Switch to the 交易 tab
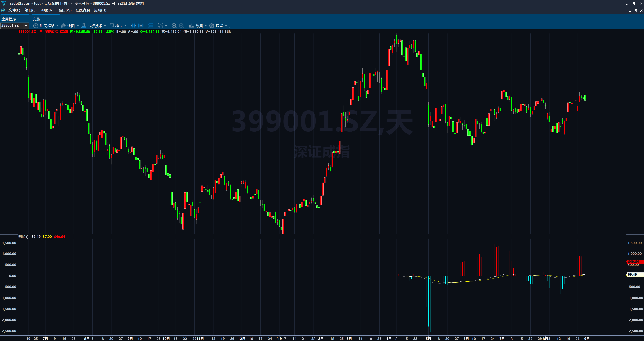The height and width of the screenshot is (341, 644). 36,19
